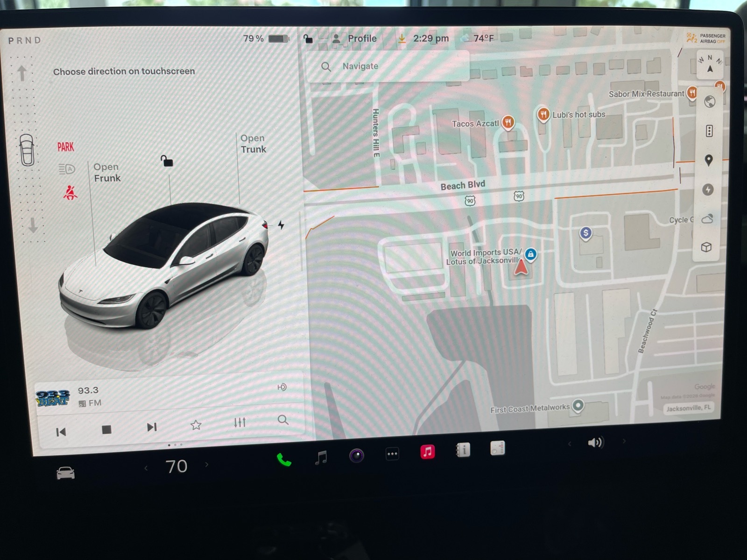Open the camera app
747x560 pixels.
[357, 455]
